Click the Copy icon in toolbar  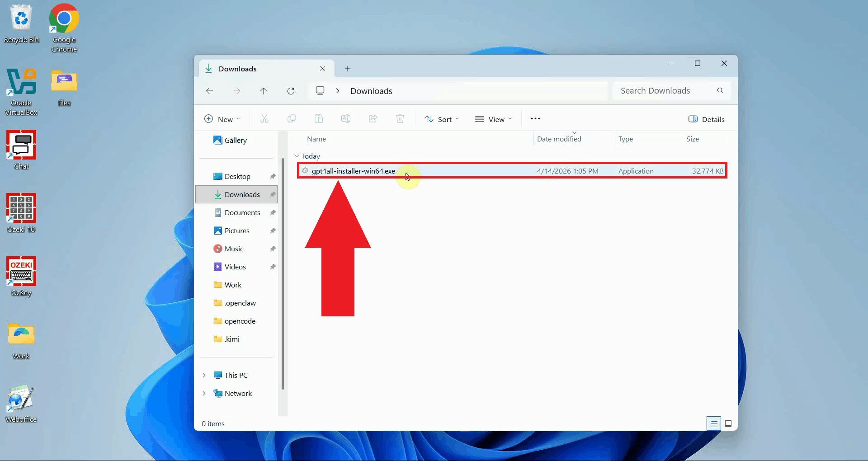[x=292, y=119]
